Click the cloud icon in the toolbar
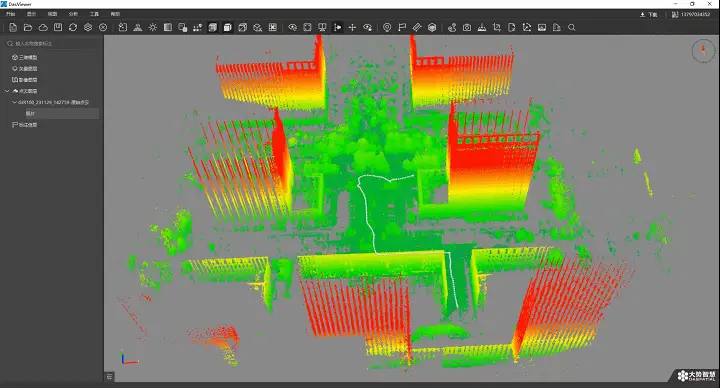 (x=43, y=28)
